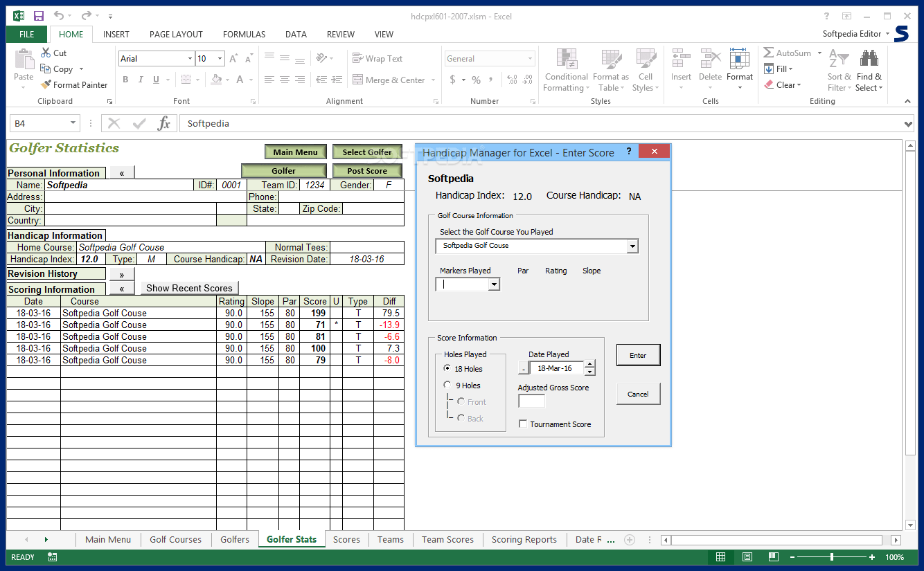Select the Format Painter tool

pyautogui.click(x=74, y=85)
